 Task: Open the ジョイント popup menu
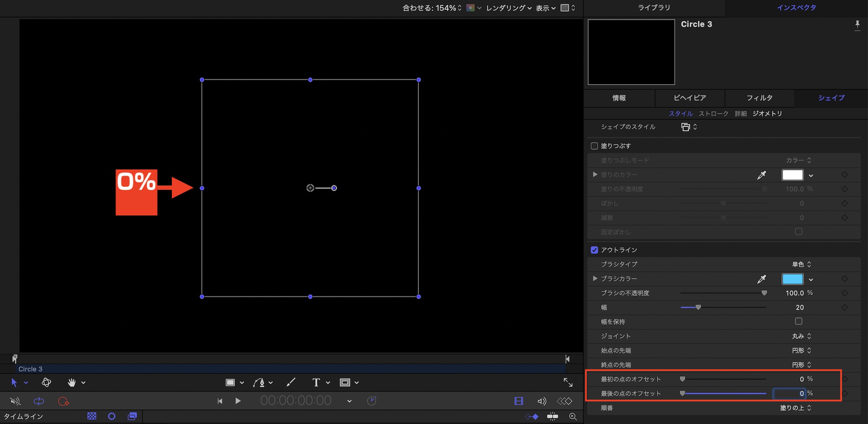pos(801,336)
